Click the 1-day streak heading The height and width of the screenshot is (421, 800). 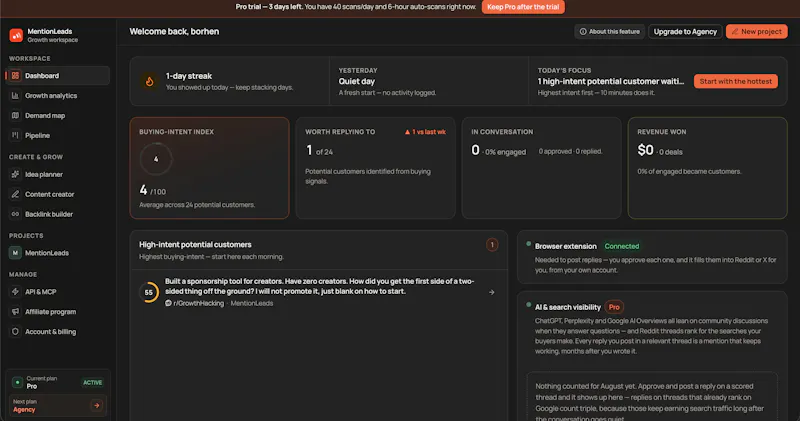point(189,76)
